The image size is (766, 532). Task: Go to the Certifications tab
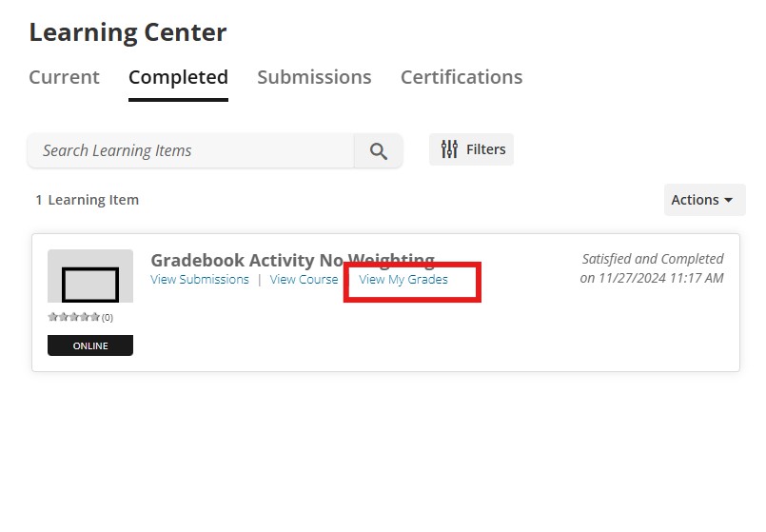pos(462,77)
